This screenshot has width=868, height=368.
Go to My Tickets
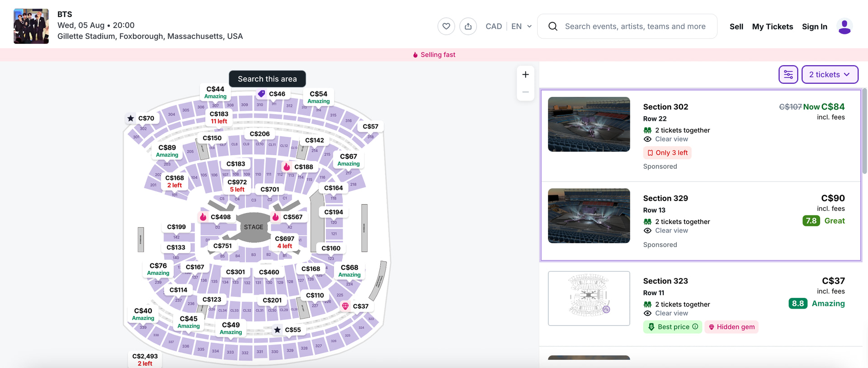pos(772,27)
